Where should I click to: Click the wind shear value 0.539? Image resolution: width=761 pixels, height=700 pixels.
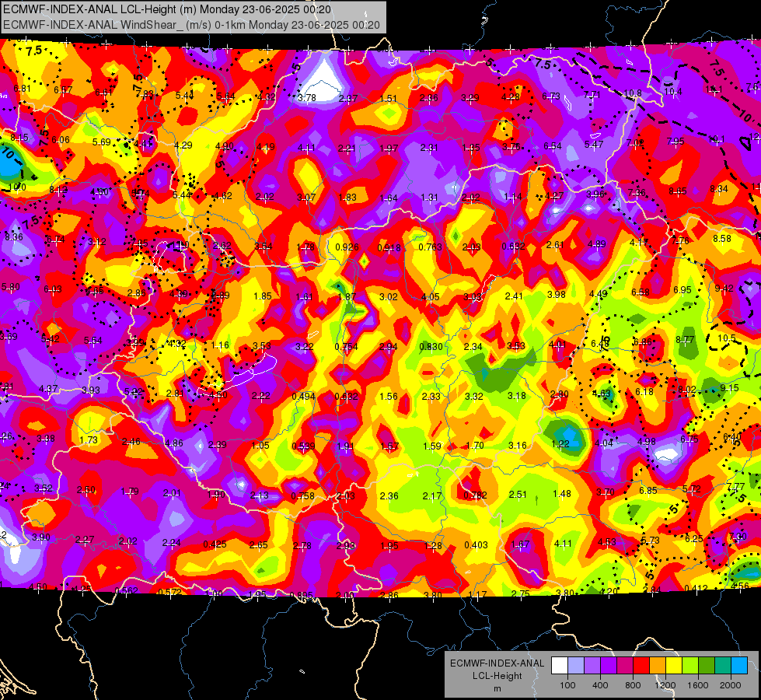click(x=303, y=446)
